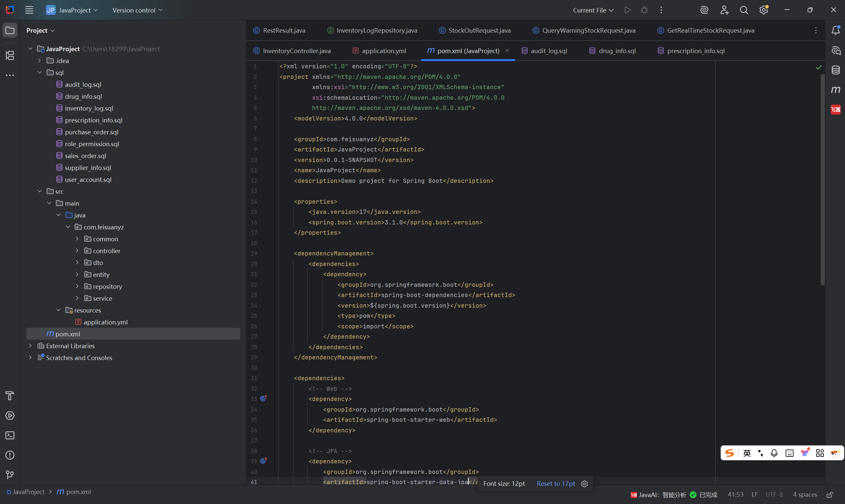This screenshot has width=845, height=504.
Task: Open the Structure tool window icon
Action: 10,55
